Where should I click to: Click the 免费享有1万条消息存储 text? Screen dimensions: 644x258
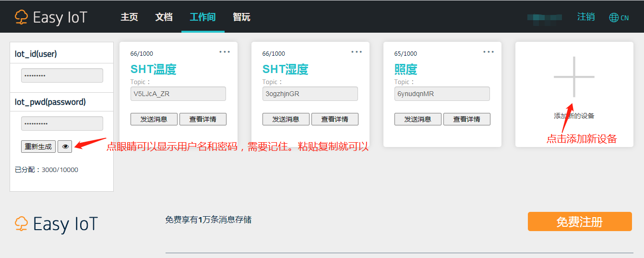(x=208, y=220)
